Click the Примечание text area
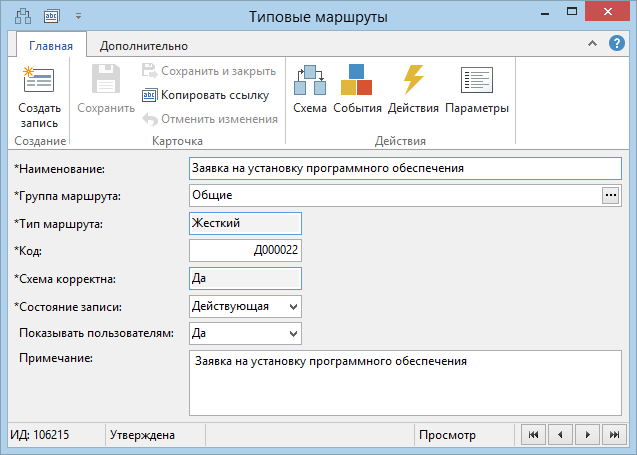The width and height of the screenshot is (637, 455). (405, 383)
